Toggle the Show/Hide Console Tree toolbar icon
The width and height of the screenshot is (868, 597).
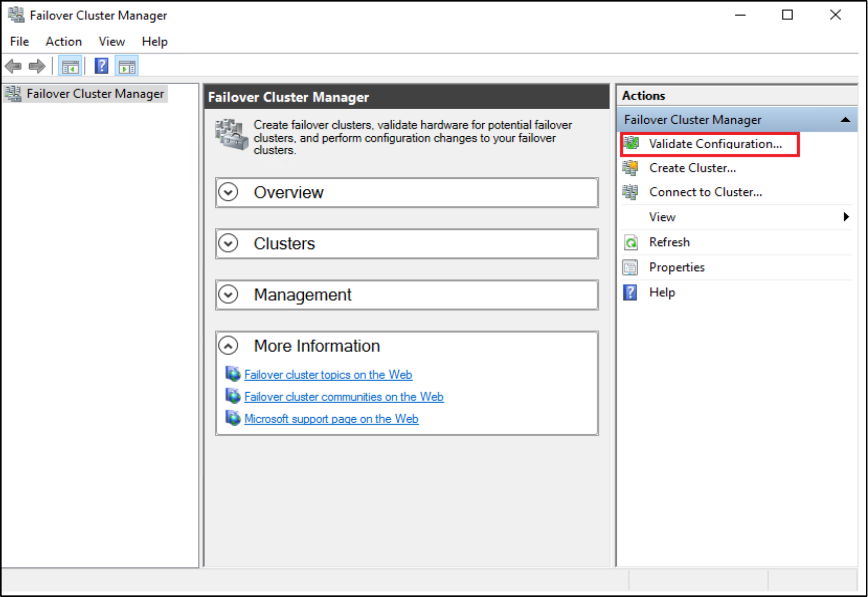[x=70, y=67]
